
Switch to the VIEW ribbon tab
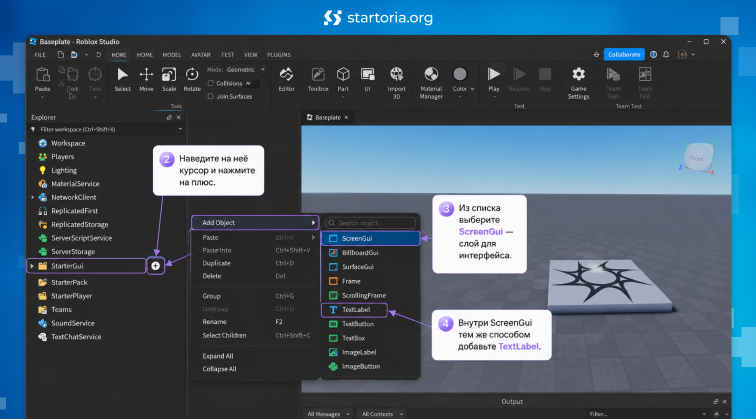pos(251,55)
